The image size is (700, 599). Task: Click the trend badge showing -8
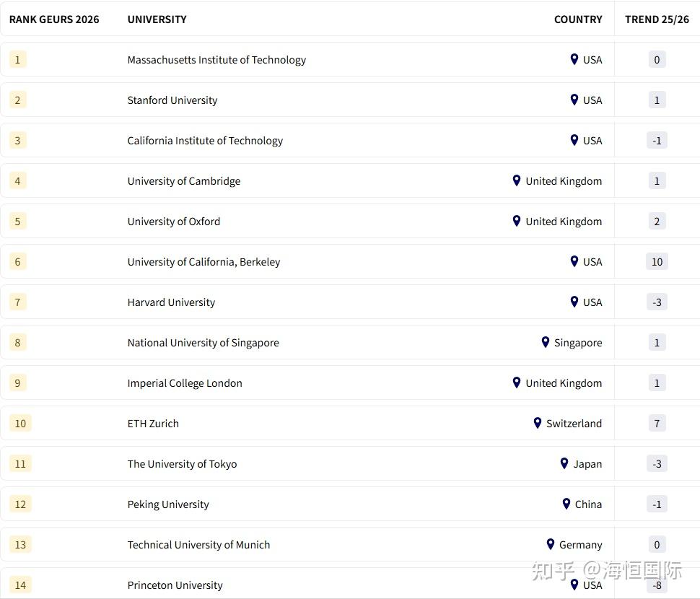[x=657, y=585]
